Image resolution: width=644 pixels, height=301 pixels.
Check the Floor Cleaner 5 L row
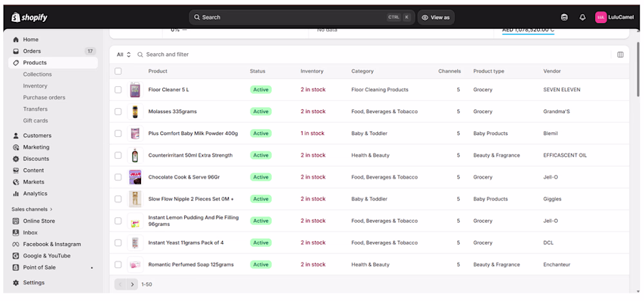click(x=118, y=90)
